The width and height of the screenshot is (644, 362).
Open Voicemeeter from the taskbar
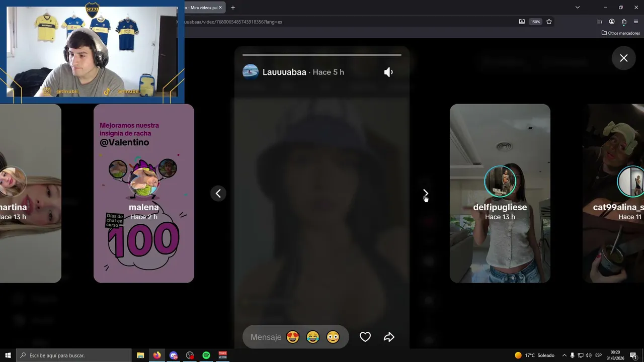tap(223, 355)
